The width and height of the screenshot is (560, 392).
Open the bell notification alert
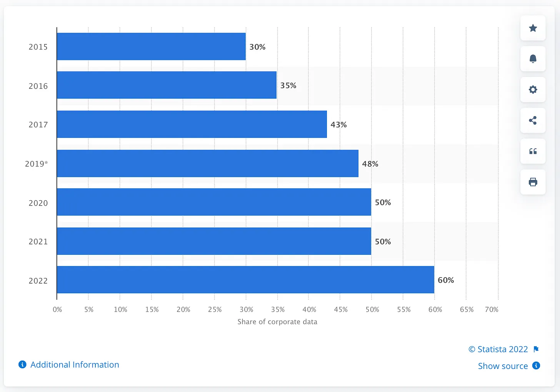(533, 59)
